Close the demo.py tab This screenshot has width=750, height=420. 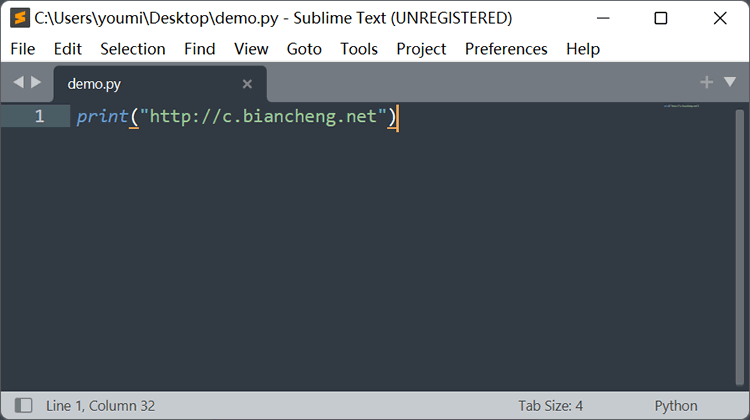click(247, 84)
